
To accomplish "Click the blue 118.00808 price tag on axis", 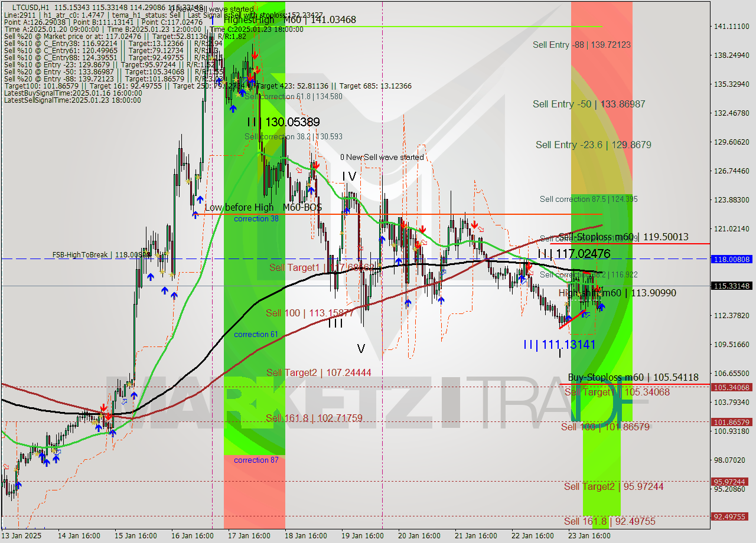I will coord(732,259).
